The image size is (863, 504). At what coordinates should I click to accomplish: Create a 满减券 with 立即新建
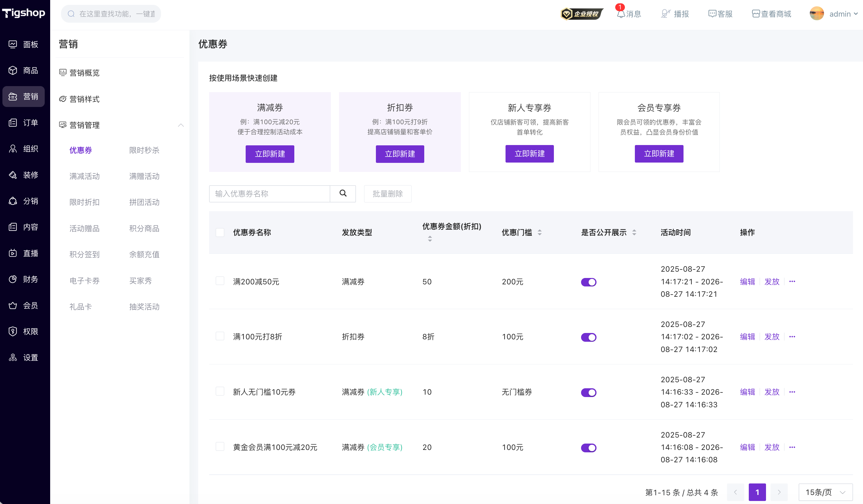click(270, 154)
